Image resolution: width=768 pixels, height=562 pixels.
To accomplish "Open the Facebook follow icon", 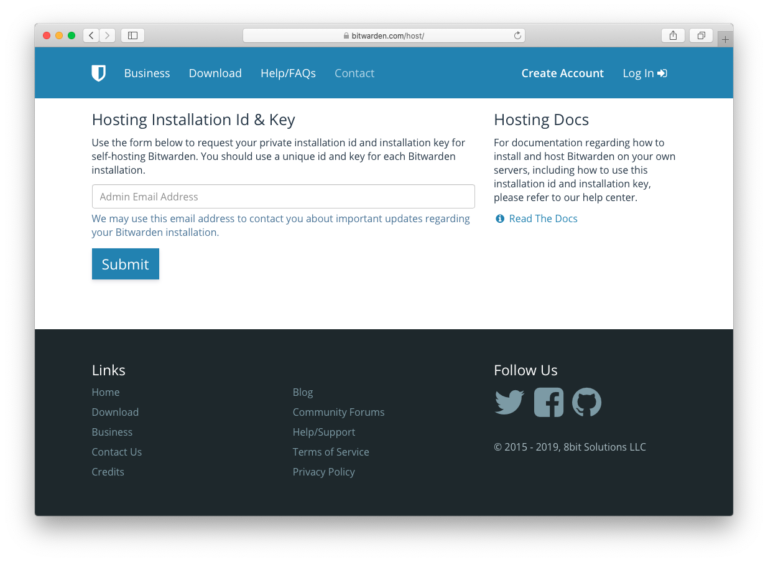I will pyautogui.click(x=549, y=402).
